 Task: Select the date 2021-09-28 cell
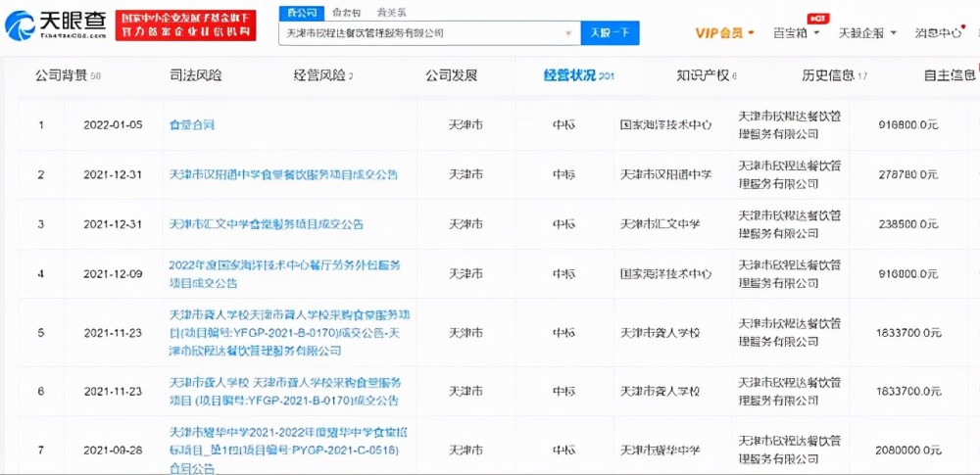click(x=113, y=450)
